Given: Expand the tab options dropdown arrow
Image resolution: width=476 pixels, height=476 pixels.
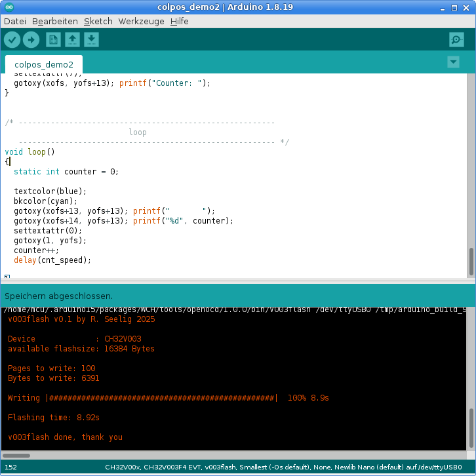Looking at the screenshot, I should (x=453, y=62).
